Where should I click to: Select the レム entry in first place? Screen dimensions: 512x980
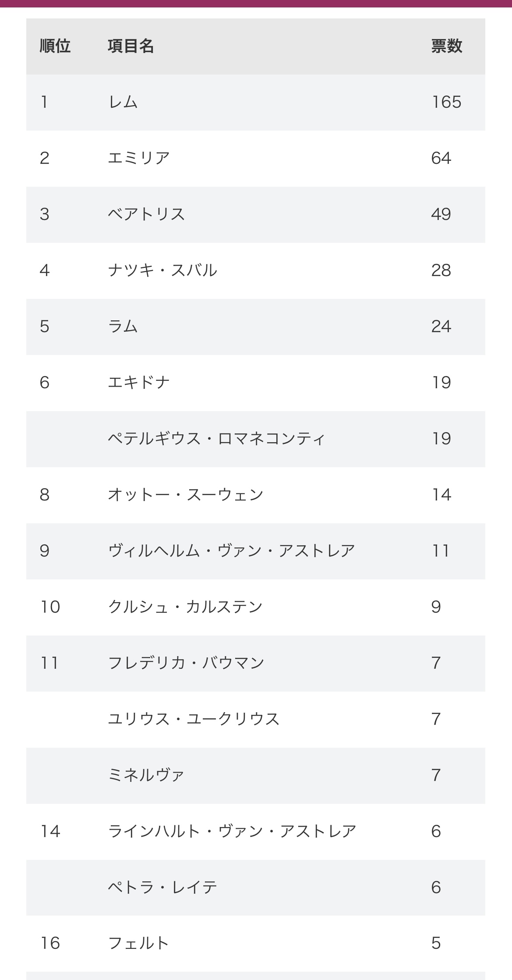[x=123, y=102]
